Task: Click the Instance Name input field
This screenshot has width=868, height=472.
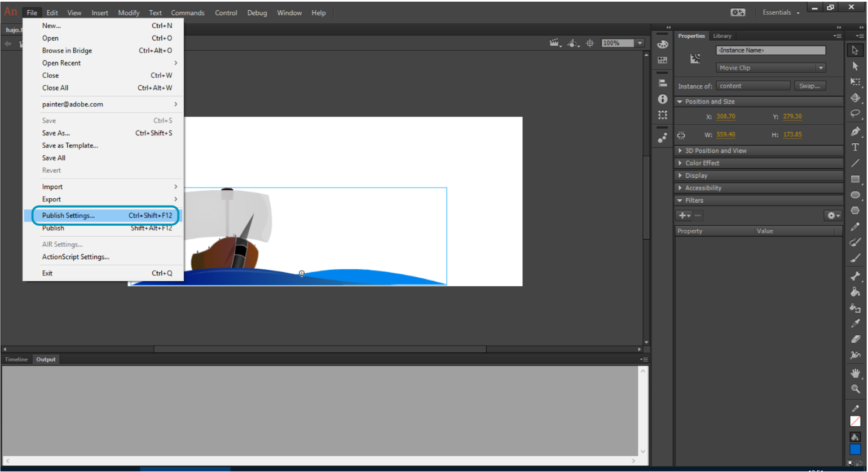Action: tap(770, 50)
